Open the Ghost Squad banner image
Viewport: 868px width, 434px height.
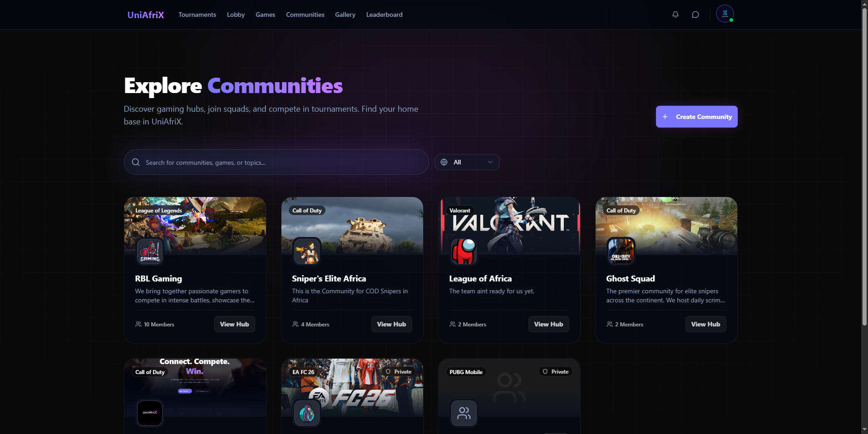666,226
